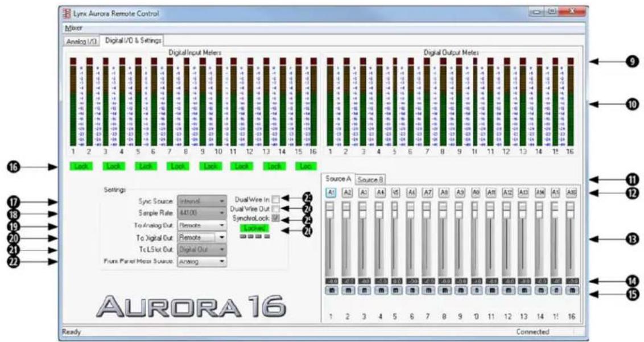Screen dimensions: 644x342
Task: Switch to the Source A mixer tab
Action: click(x=338, y=179)
